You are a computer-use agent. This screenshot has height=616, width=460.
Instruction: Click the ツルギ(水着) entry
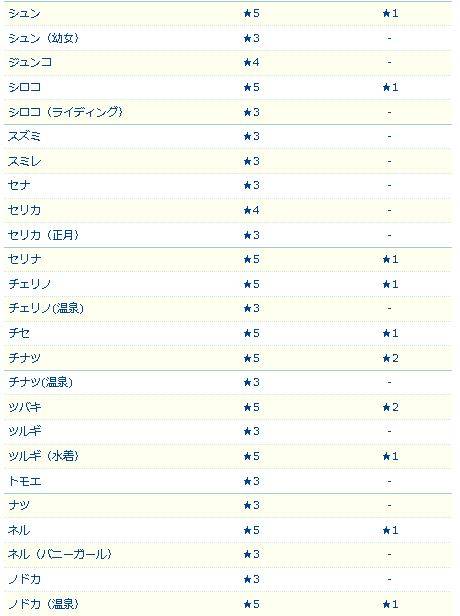tap(44, 456)
